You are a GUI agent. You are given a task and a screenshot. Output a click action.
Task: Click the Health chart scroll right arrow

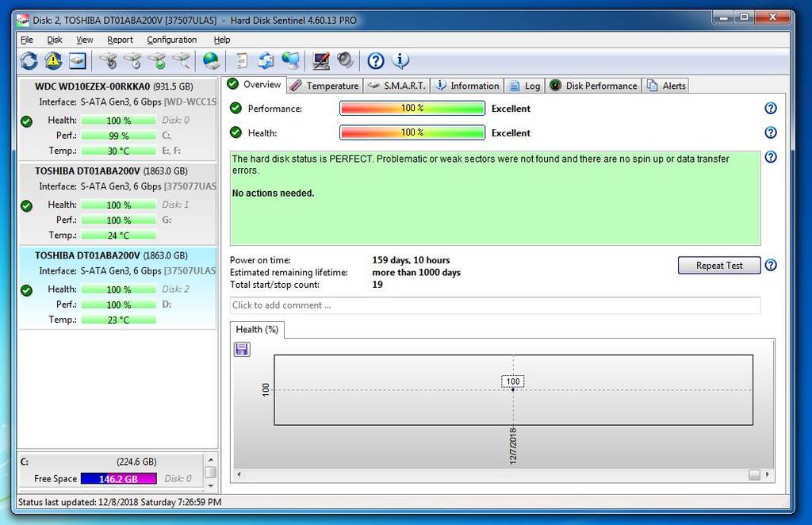[767, 474]
